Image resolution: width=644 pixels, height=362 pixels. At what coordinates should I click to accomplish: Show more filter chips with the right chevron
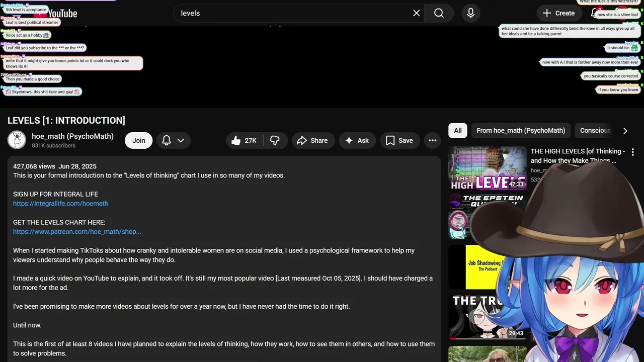(x=625, y=131)
